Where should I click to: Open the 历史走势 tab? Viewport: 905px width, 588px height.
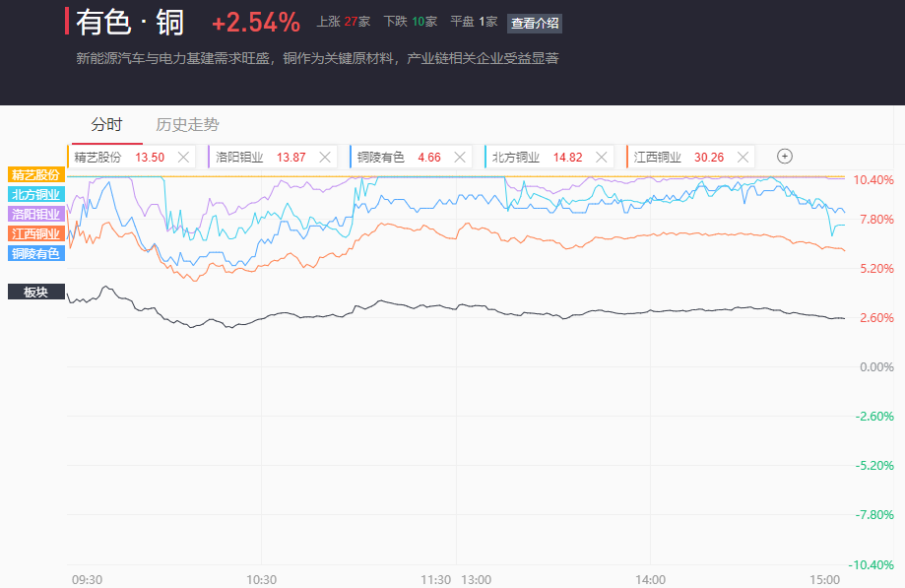click(x=187, y=125)
